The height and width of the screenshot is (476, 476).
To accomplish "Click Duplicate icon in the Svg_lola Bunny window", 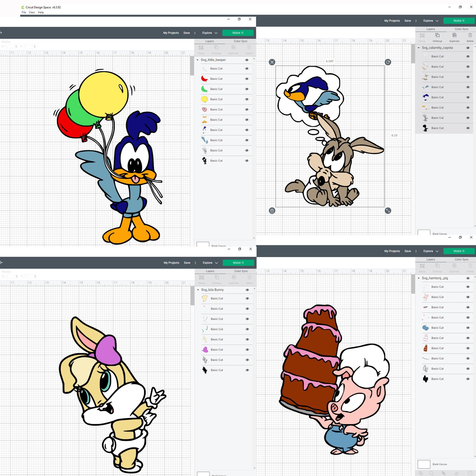I will coord(234,278).
